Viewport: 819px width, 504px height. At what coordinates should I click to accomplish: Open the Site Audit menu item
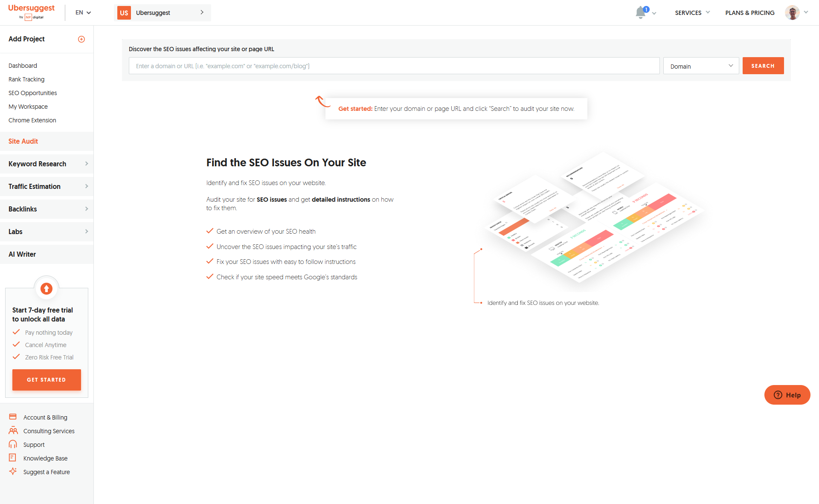(23, 141)
